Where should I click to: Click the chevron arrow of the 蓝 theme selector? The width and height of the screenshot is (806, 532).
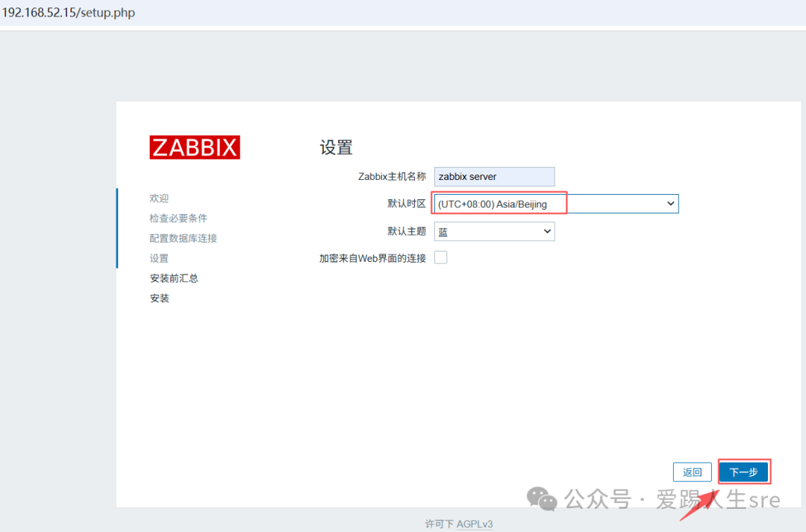(547, 231)
